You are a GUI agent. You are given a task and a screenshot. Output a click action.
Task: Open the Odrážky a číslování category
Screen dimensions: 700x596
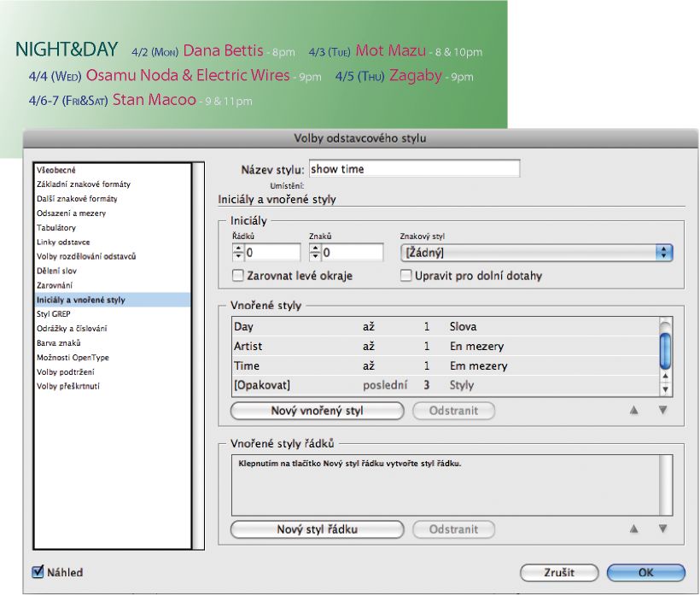[72, 329]
